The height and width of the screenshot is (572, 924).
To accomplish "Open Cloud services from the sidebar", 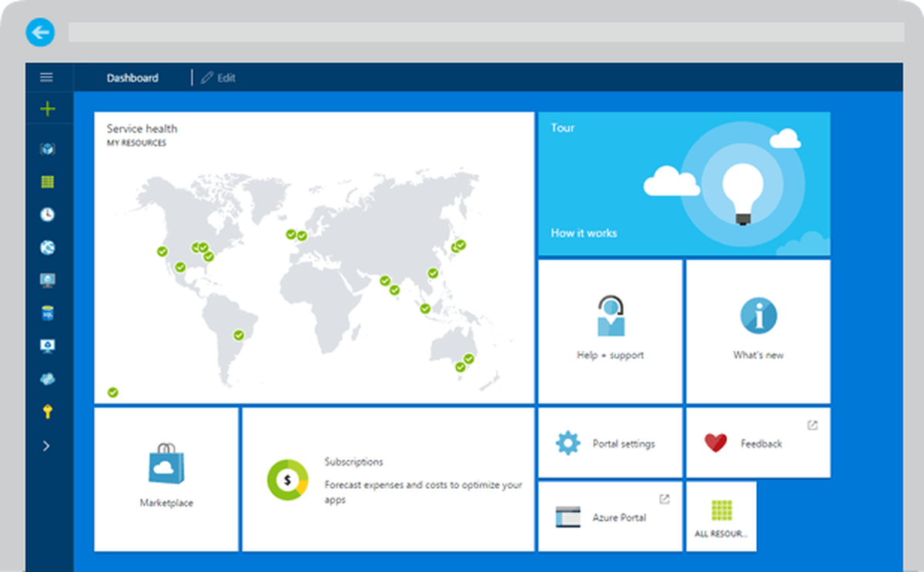I will (47, 378).
